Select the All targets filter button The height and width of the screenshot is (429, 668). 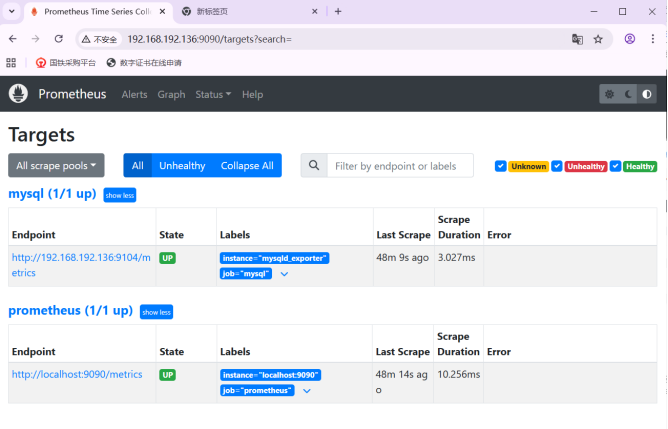point(138,165)
